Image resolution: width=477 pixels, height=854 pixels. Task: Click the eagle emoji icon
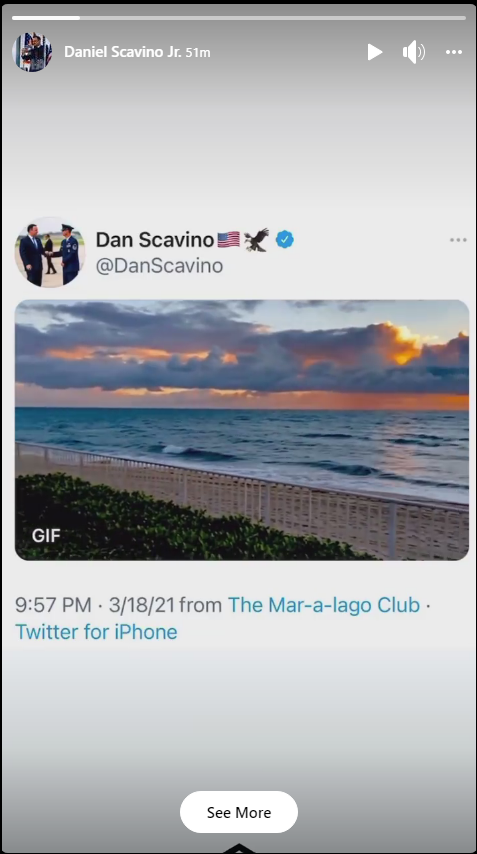click(256, 240)
